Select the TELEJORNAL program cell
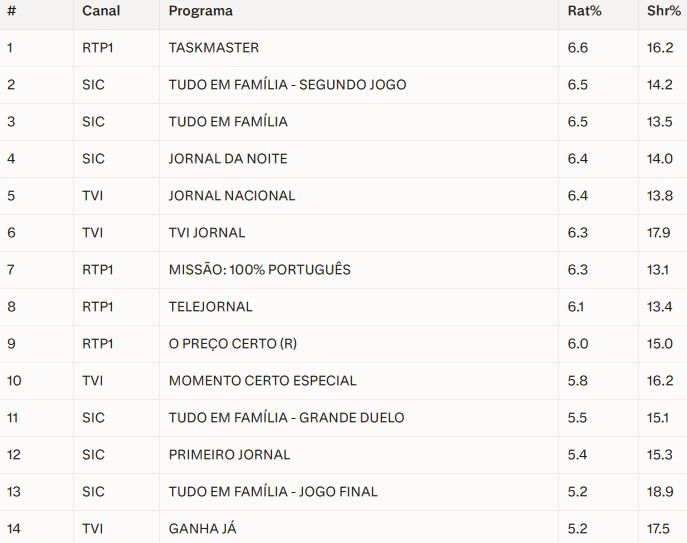 point(210,307)
